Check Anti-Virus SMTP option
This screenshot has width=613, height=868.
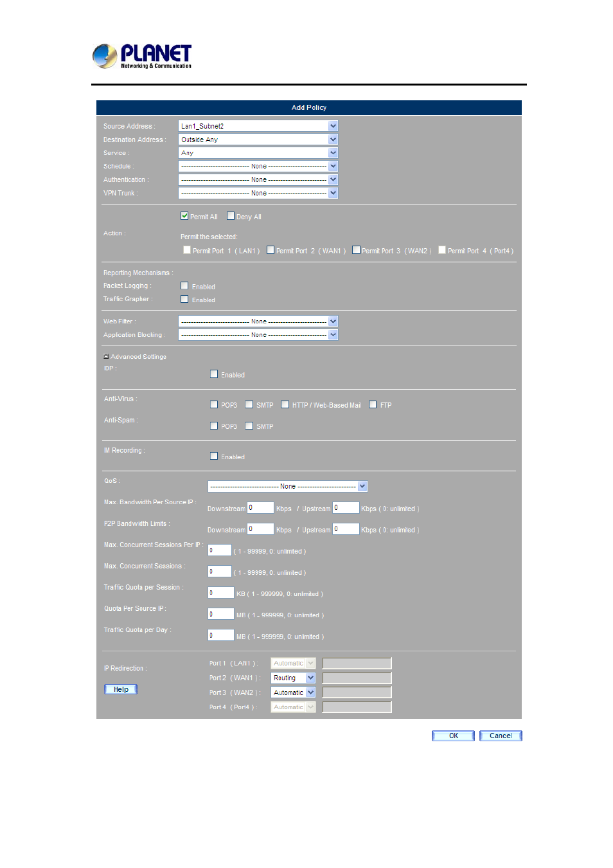(x=249, y=404)
